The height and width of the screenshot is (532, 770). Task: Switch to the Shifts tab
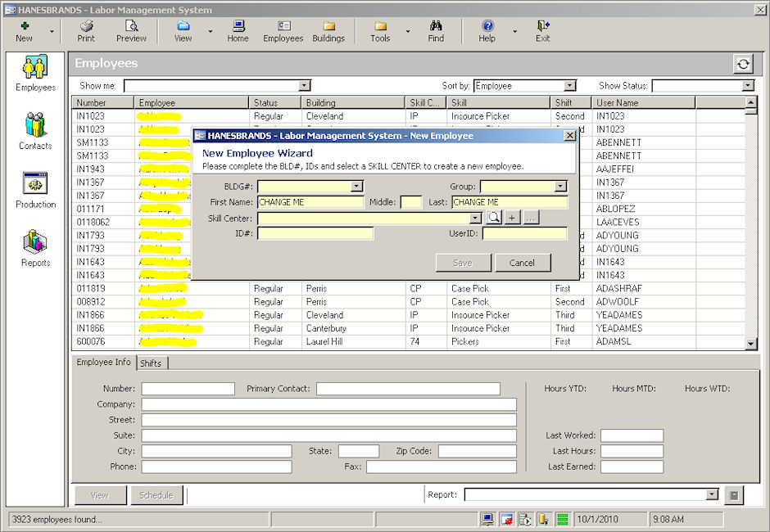pyautogui.click(x=151, y=363)
